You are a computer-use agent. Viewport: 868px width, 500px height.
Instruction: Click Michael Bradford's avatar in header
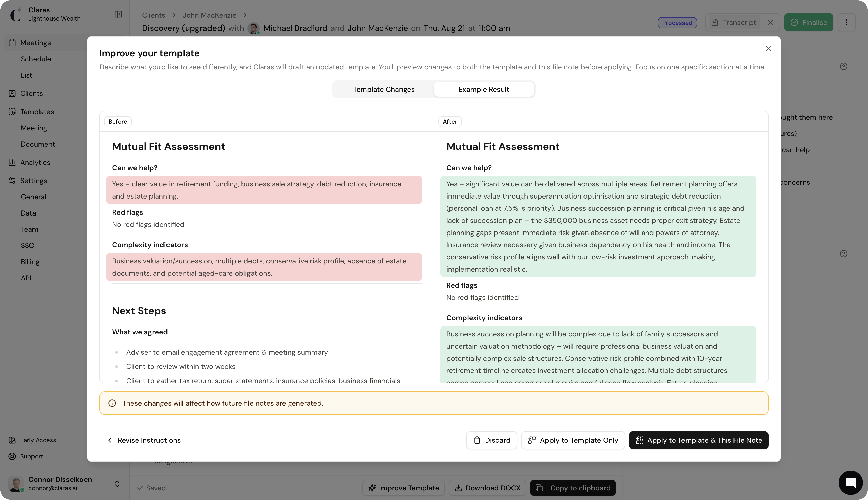click(253, 28)
